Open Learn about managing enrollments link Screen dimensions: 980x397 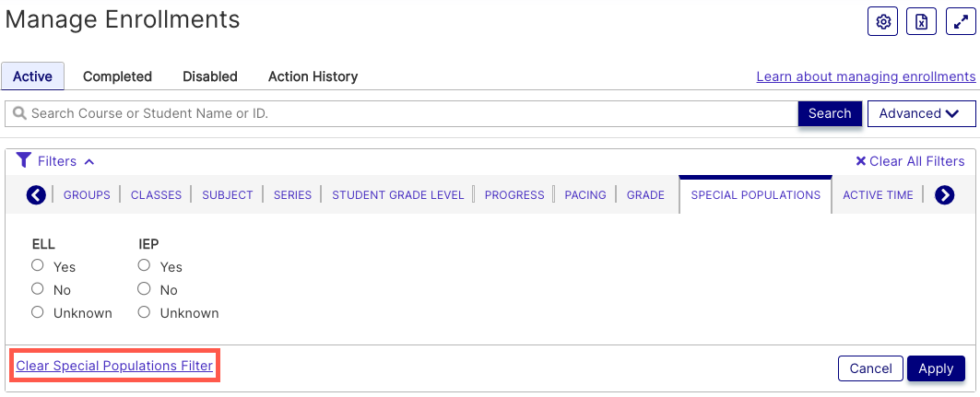click(x=866, y=76)
